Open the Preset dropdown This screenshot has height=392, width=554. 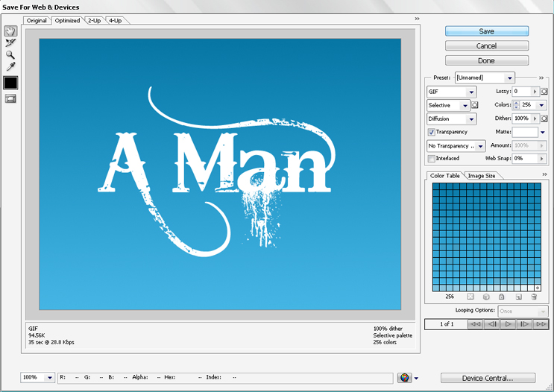[485, 78]
